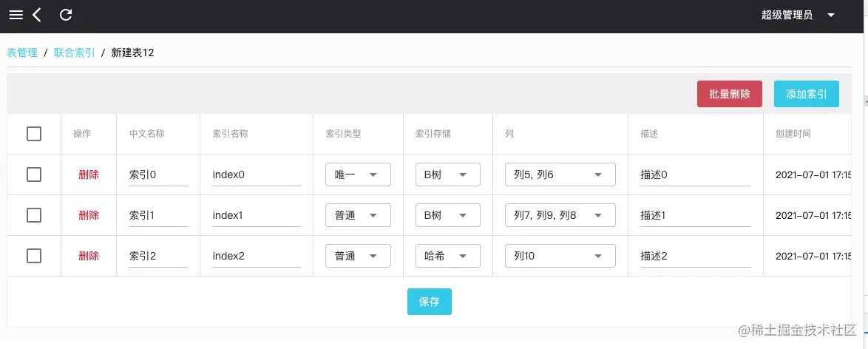Save changes with the 保存 button

point(429,302)
